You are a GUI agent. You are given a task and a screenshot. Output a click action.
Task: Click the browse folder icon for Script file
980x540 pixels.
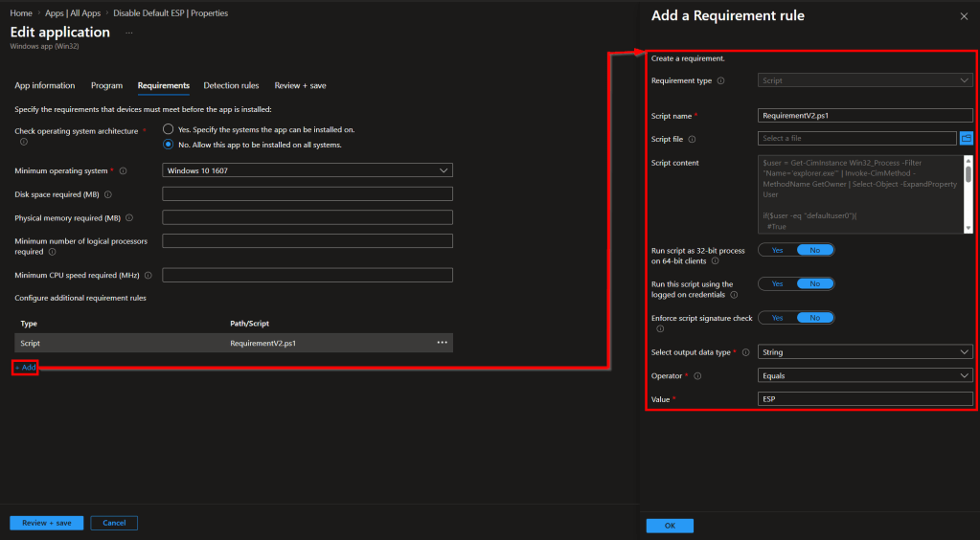967,139
